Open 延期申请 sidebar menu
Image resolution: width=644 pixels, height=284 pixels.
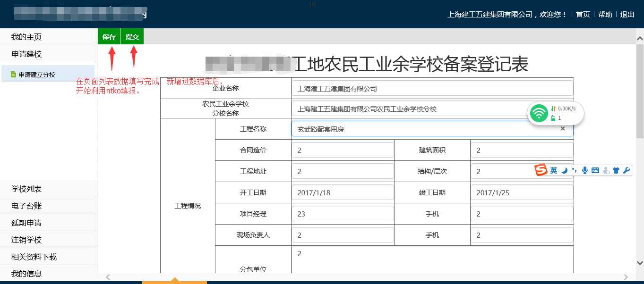pos(49,223)
